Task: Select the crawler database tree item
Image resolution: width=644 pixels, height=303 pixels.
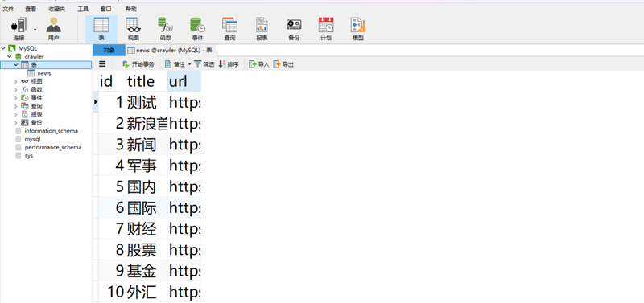Action: (34, 56)
